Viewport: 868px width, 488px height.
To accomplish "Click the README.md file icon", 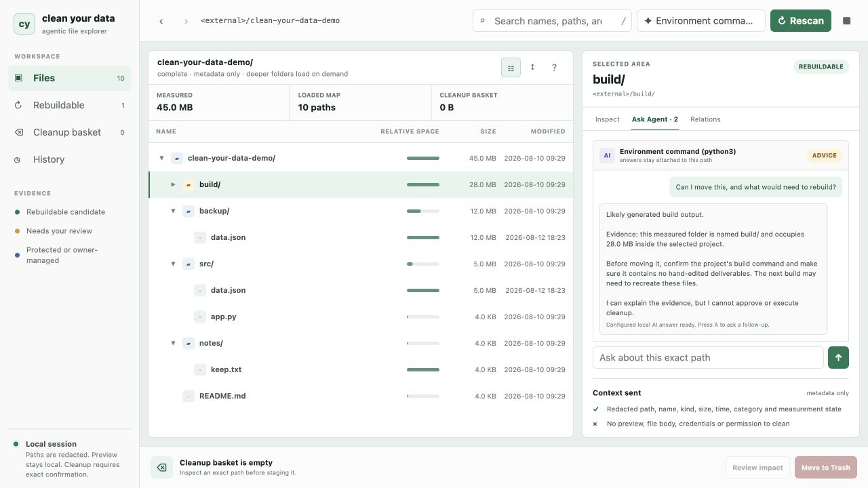I will point(189,396).
